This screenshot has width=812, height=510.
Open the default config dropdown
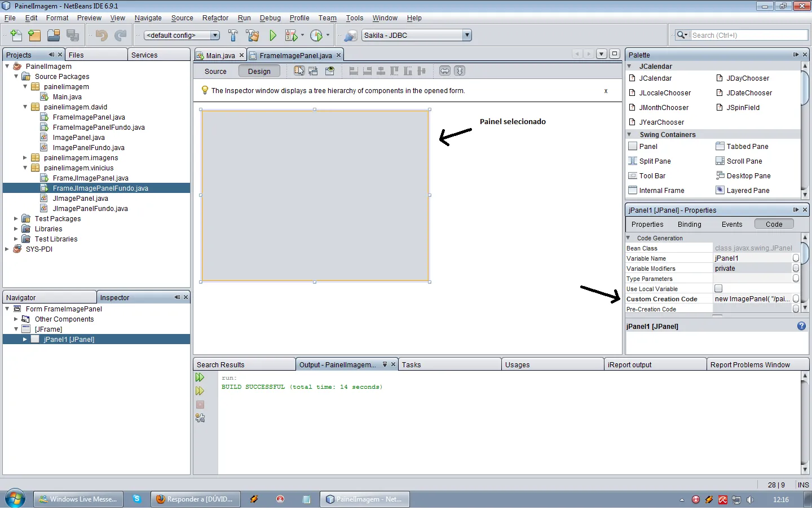point(182,36)
